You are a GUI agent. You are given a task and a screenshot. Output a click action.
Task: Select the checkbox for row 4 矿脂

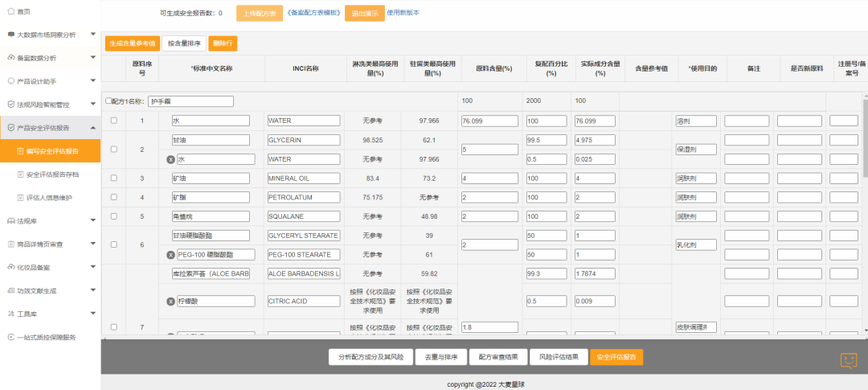pos(114,197)
